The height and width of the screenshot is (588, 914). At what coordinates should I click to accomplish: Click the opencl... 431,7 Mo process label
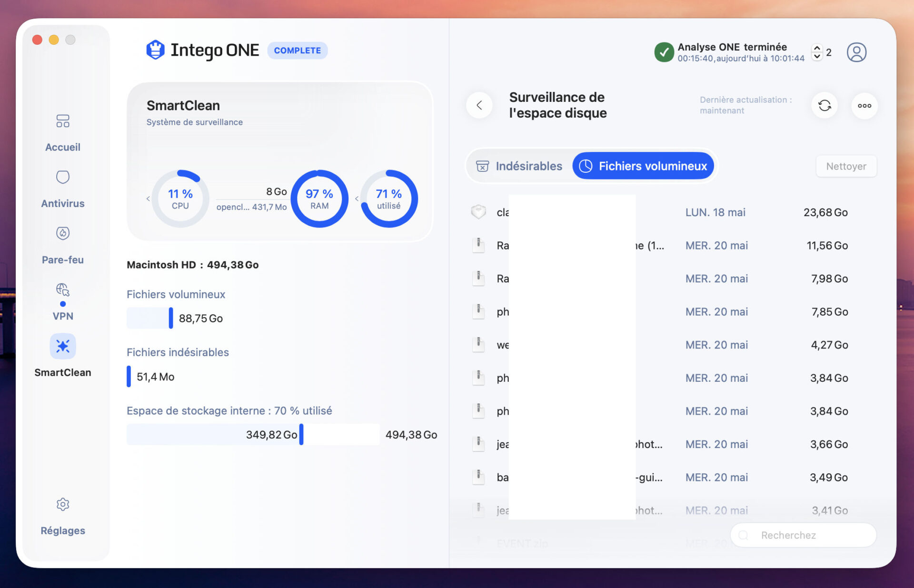pyautogui.click(x=251, y=207)
